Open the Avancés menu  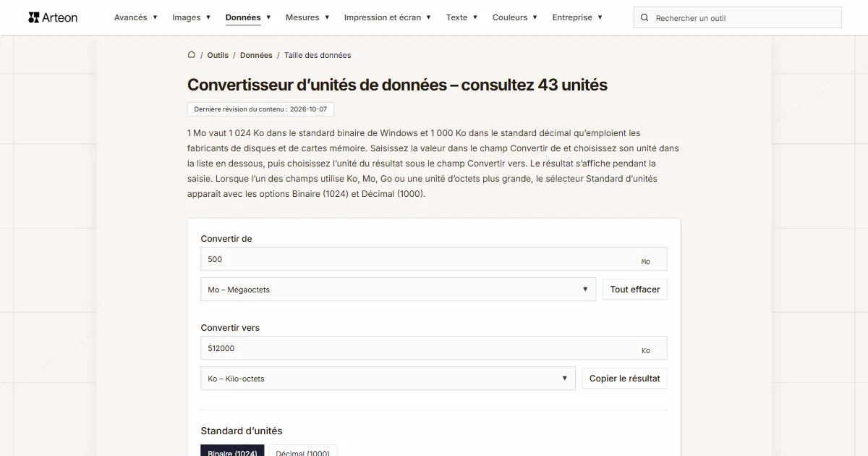(x=136, y=17)
